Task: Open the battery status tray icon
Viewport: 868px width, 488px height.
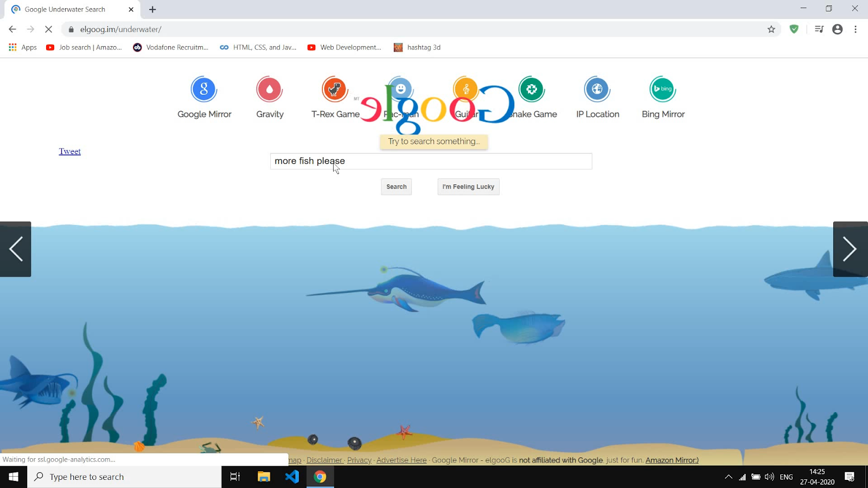Action: 756,477
